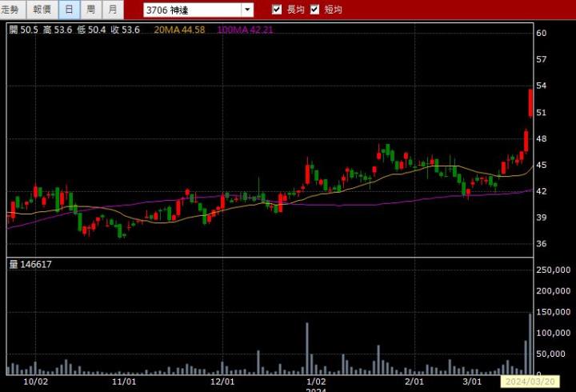Open the 報價 quote tab

(x=42, y=10)
